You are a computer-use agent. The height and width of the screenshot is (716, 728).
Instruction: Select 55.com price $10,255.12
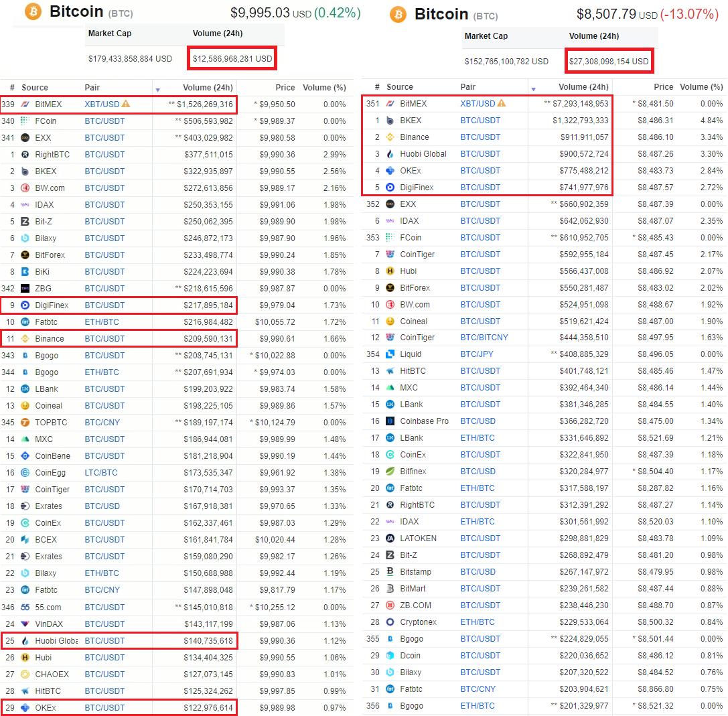tap(275, 607)
